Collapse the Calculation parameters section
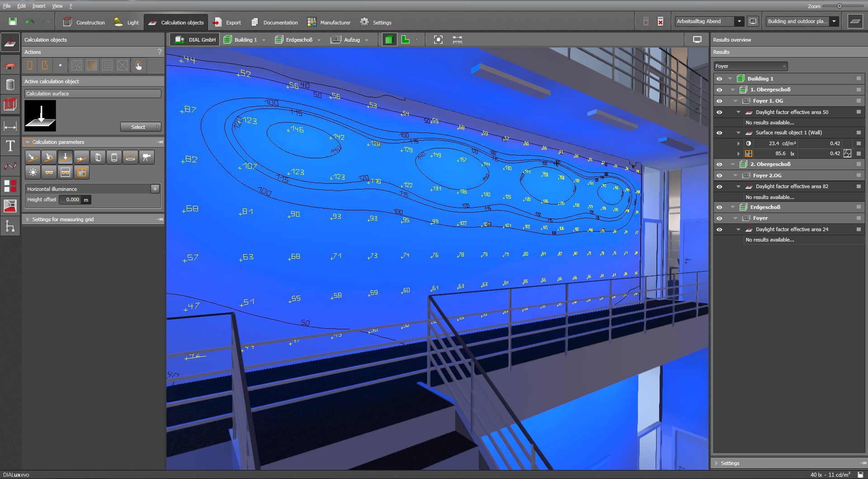Viewport: 868px width, 479px height. 28,142
